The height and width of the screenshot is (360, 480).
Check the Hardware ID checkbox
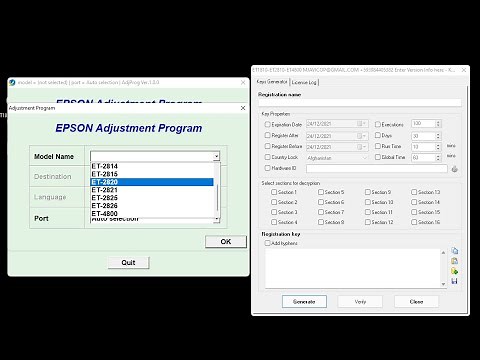click(x=267, y=168)
